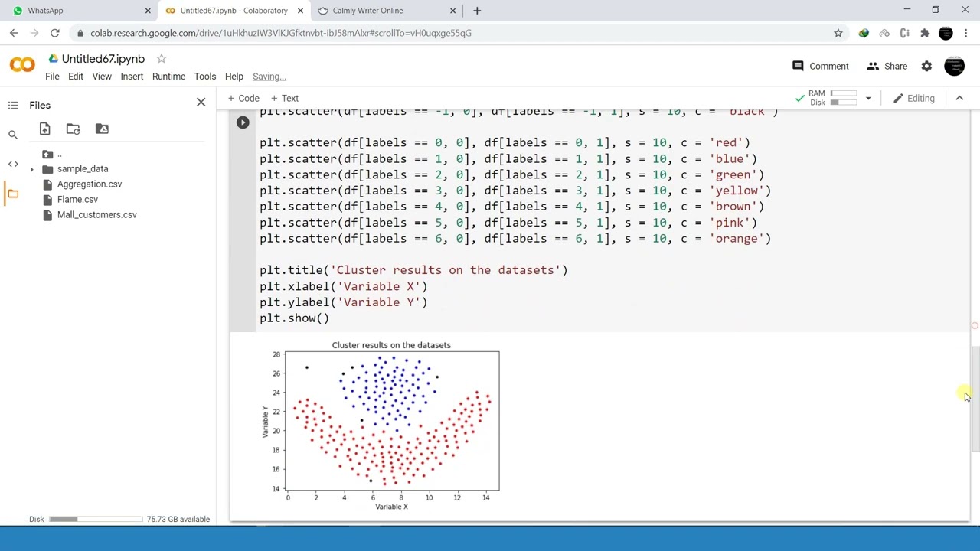Close the Calmly Writer Online tab

tap(452, 11)
